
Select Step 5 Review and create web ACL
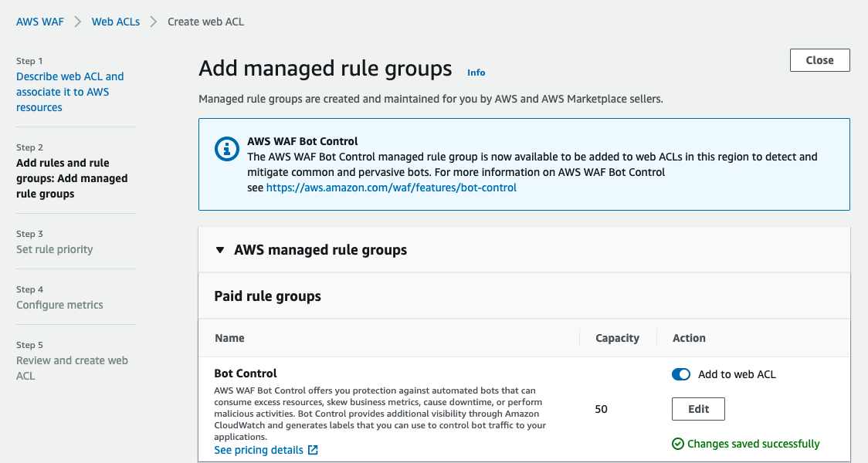coord(72,367)
